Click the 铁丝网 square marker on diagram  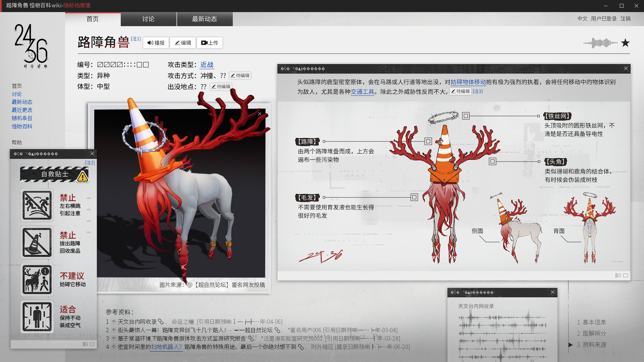[466, 116]
